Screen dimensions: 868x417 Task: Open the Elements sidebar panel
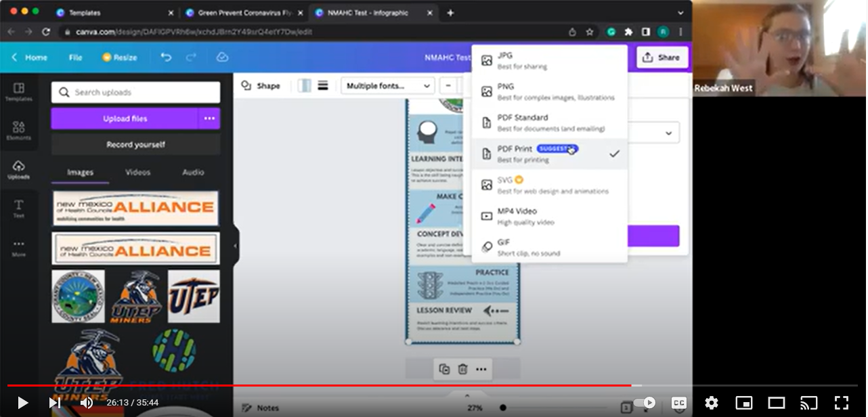click(x=19, y=130)
